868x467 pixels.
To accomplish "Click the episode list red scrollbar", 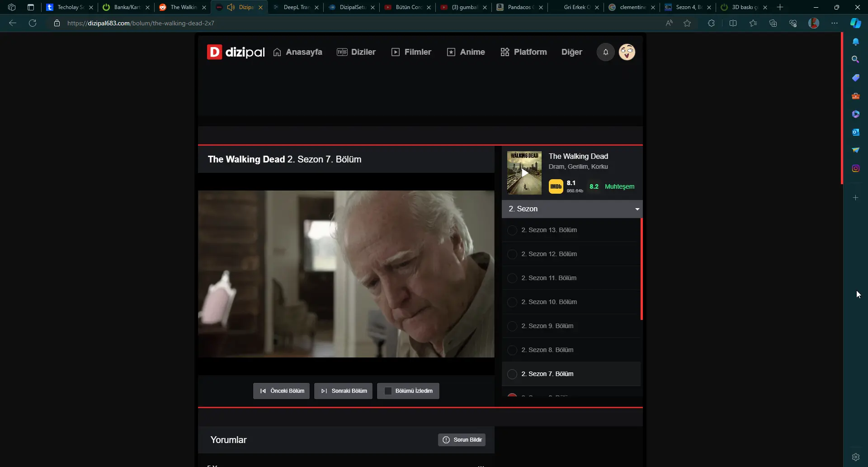I will pyautogui.click(x=642, y=269).
